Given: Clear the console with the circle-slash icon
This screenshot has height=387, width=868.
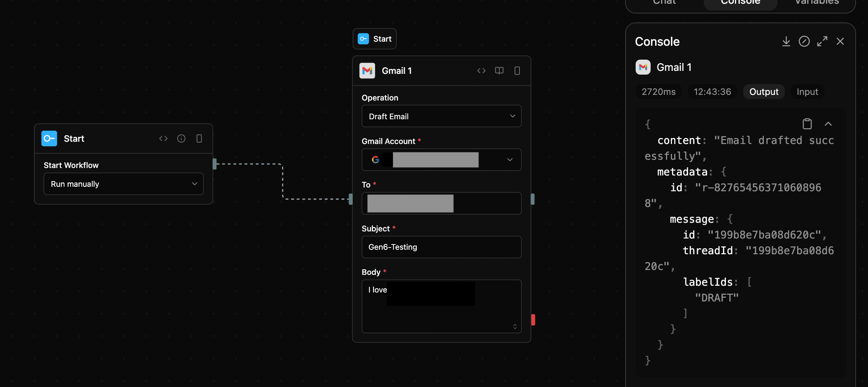Looking at the screenshot, I should point(804,41).
